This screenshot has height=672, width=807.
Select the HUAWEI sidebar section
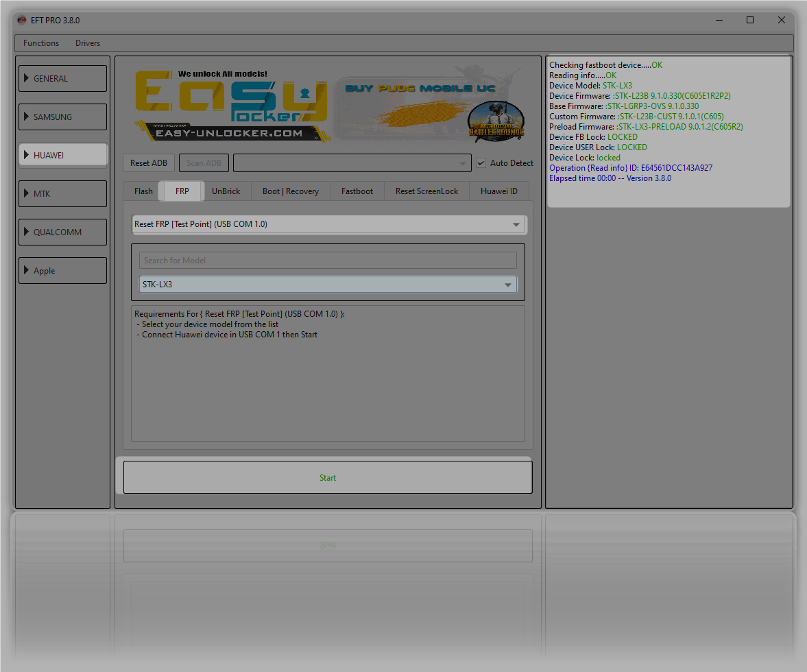[x=63, y=156]
